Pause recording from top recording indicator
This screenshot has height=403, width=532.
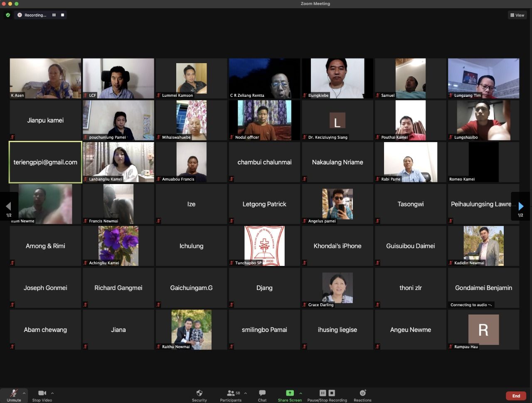tap(54, 15)
